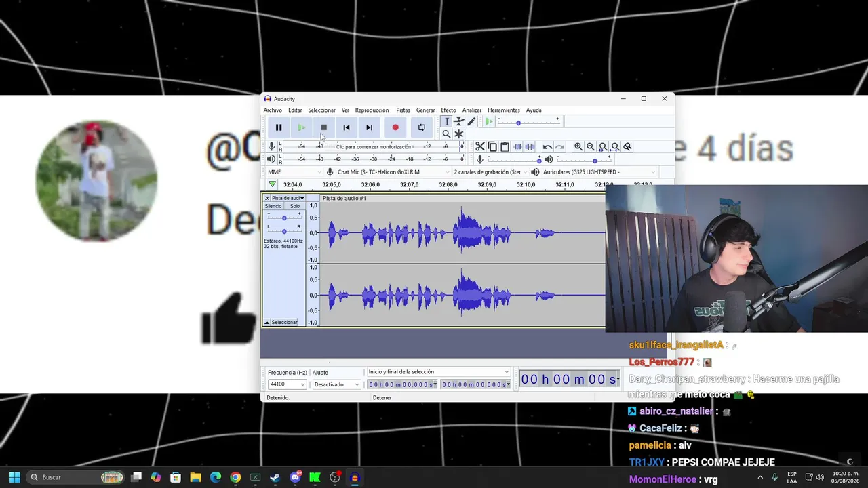Click the Trim audio outside selection icon
The height and width of the screenshot is (488, 868).
pyautogui.click(x=517, y=146)
